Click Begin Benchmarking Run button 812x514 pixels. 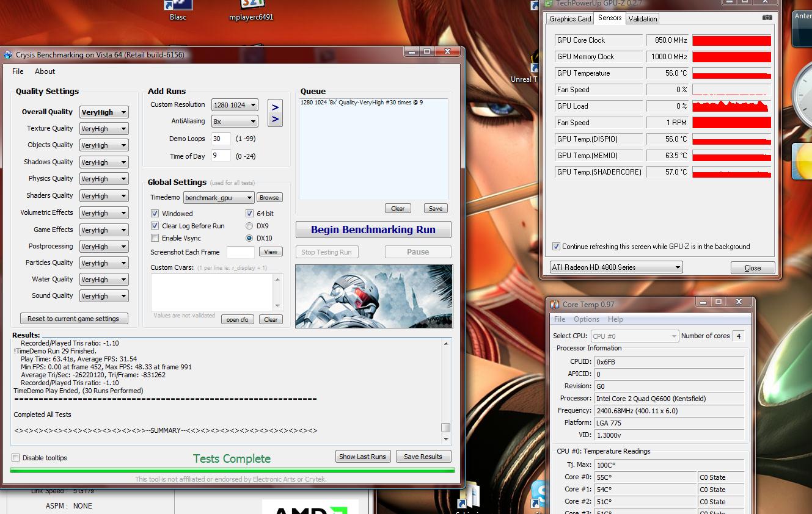[x=373, y=230]
